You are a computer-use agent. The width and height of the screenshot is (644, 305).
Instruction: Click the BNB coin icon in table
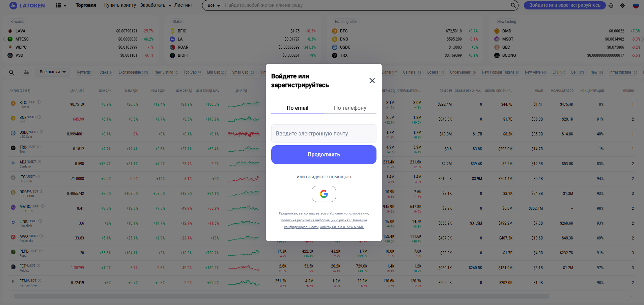click(13, 118)
